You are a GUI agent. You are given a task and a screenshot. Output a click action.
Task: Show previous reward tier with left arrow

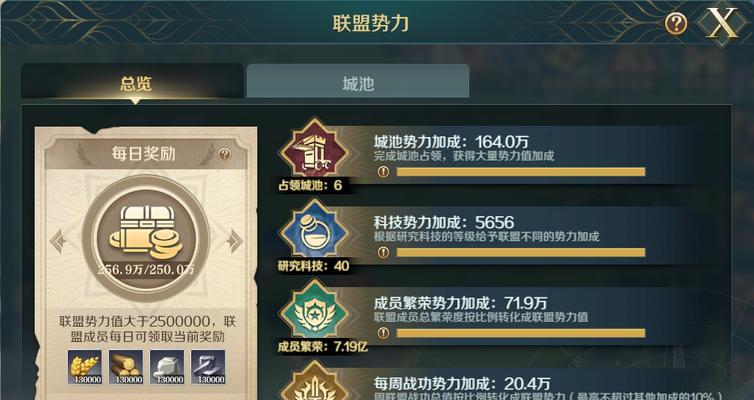[58, 240]
